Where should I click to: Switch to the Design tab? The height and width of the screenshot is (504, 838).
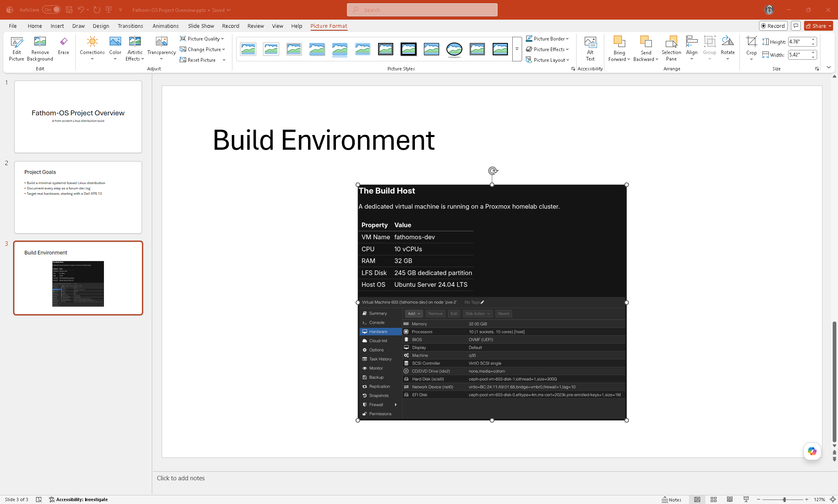(x=101, y=26)
